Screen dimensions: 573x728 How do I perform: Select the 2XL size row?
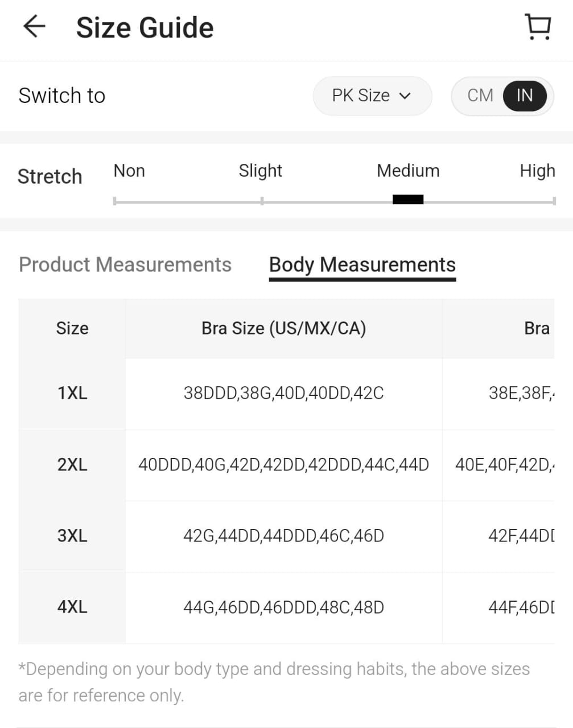(72, 465)
